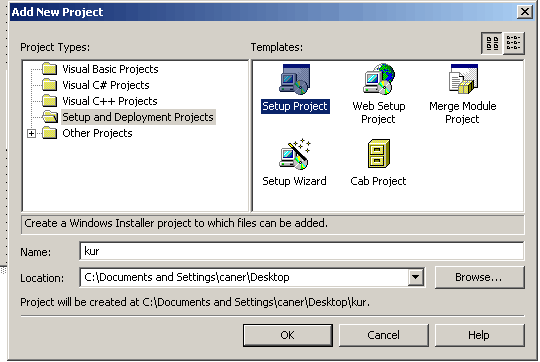540x362 pixels.
Task: Switch templates to small icons list view
Action: pyautogui.click(x=513, y=43)
